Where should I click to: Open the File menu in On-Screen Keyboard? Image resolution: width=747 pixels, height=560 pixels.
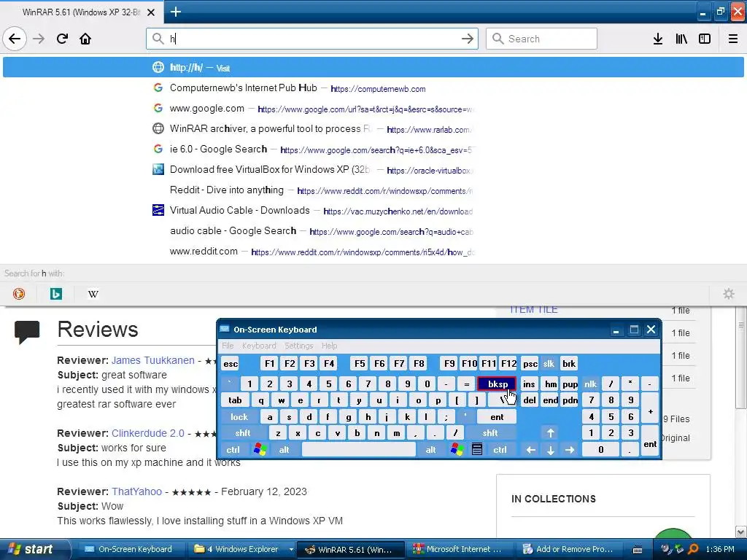[x=228, y=346]
